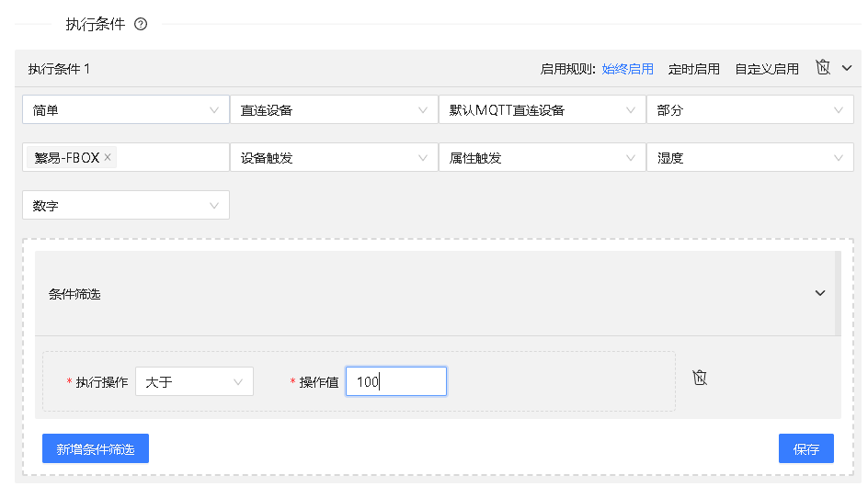Delete the condition filter row trash icon
This screenshot has height=498, width=868.
pos(700,378)
